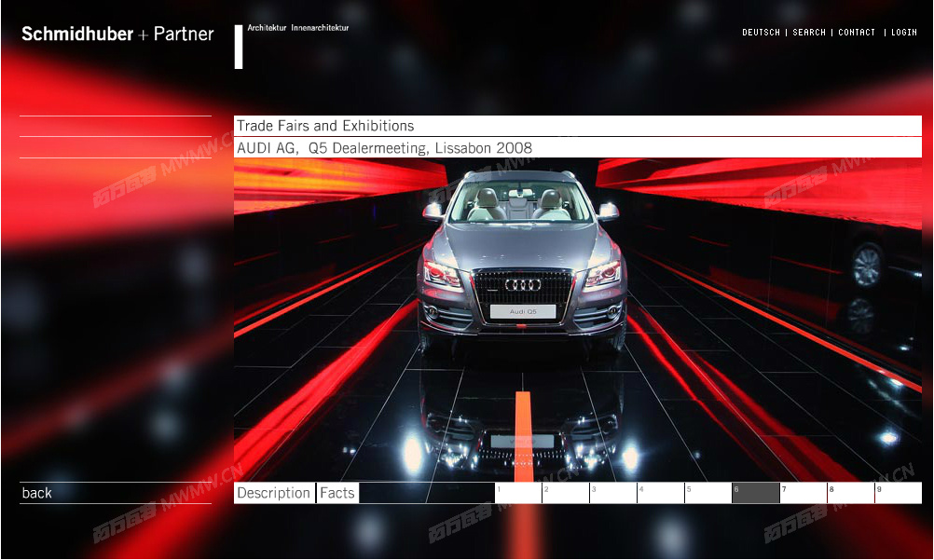Switch language via DEUTSCH link

(761, 33)
